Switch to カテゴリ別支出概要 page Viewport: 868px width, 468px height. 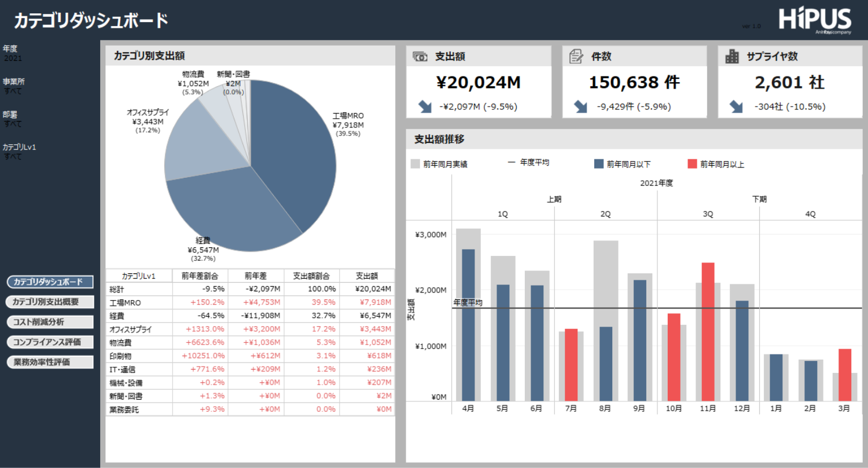pyautogui.click(x=50, y=302)
